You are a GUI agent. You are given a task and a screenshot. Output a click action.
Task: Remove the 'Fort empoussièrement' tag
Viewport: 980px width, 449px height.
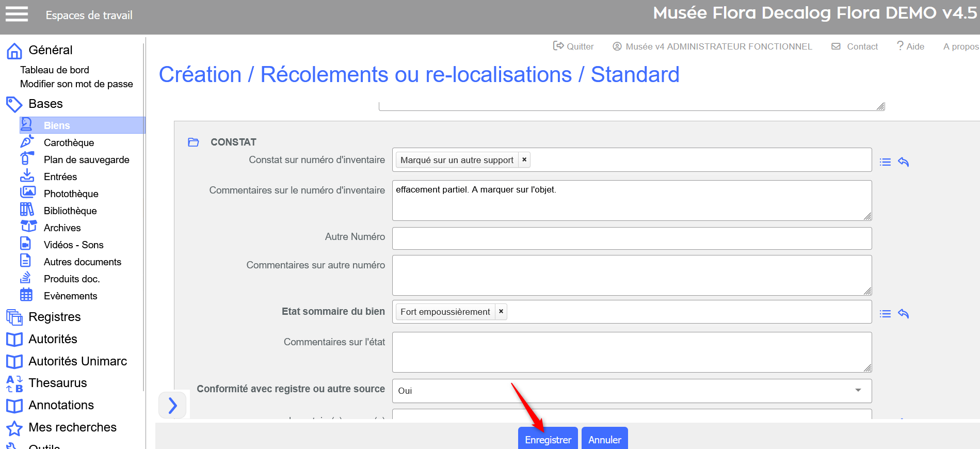click(501, 312)
